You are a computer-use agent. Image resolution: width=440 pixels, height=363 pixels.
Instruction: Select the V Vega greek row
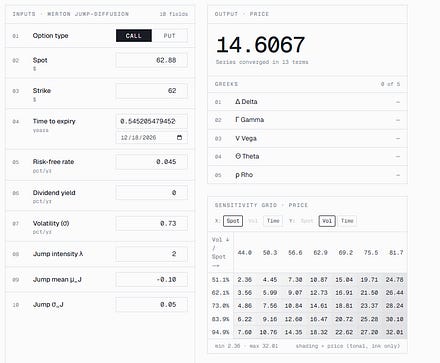(x=307, y=138)
